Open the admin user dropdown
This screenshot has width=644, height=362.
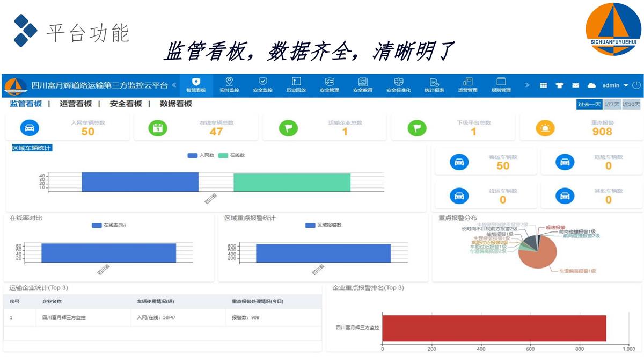click(x=614, y=85)
